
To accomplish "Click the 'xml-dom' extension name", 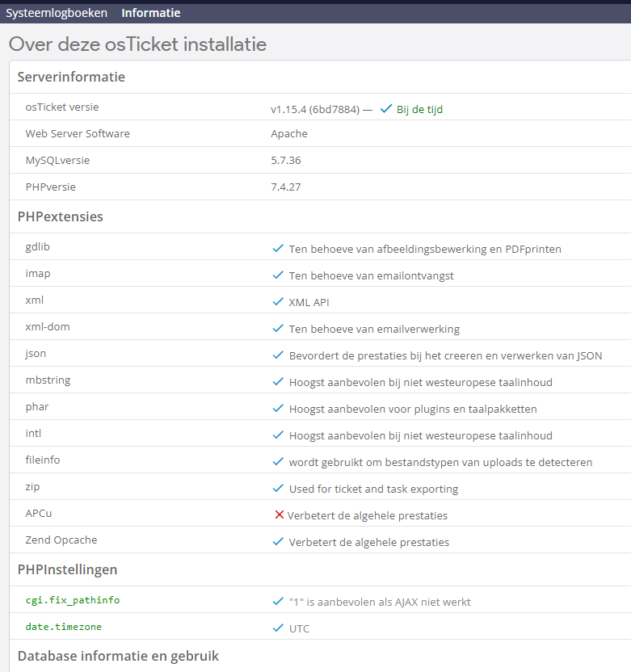I will coord(48,326).
